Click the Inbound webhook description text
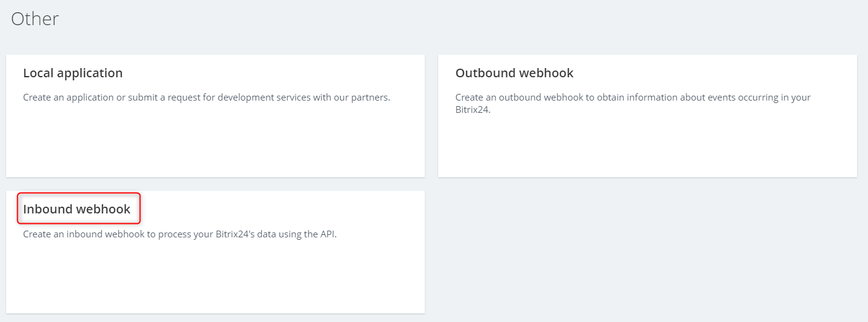The height and width of the screenshot is (322, 868). (180, 234)
